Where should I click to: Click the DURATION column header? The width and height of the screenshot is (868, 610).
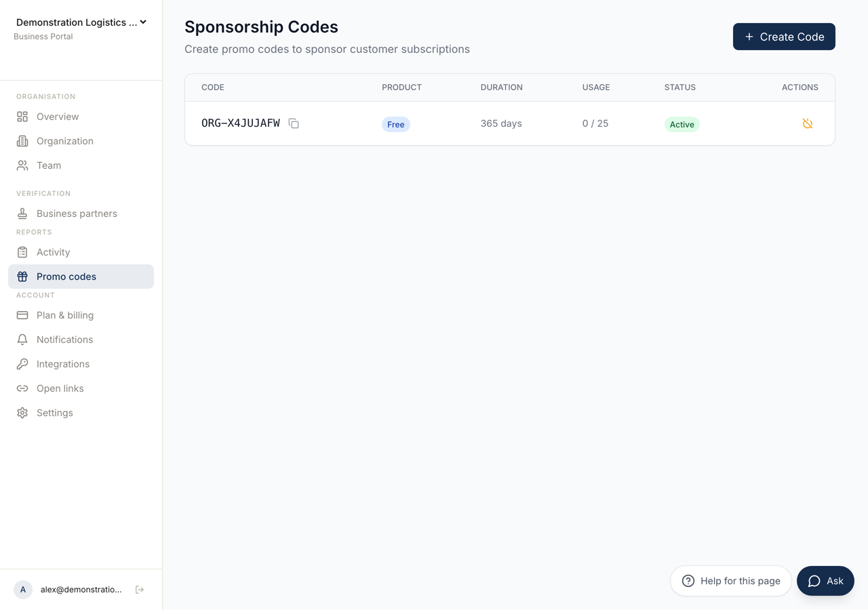pos(502,87)
